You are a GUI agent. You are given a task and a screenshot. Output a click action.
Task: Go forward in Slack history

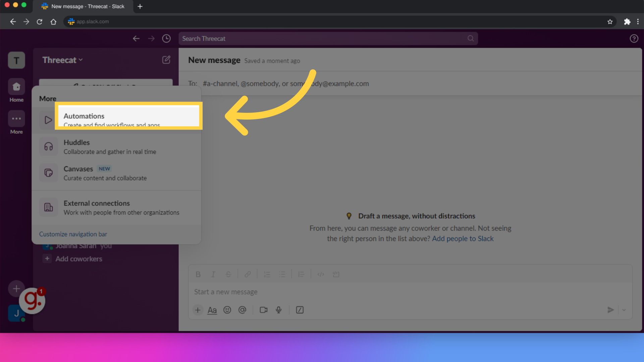click(151, 39)
